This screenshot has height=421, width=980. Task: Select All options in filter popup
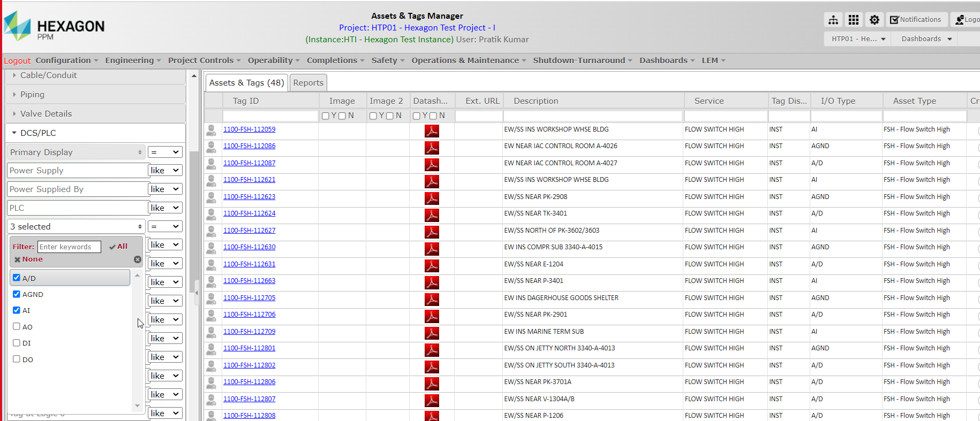click(x=118, y=247)
